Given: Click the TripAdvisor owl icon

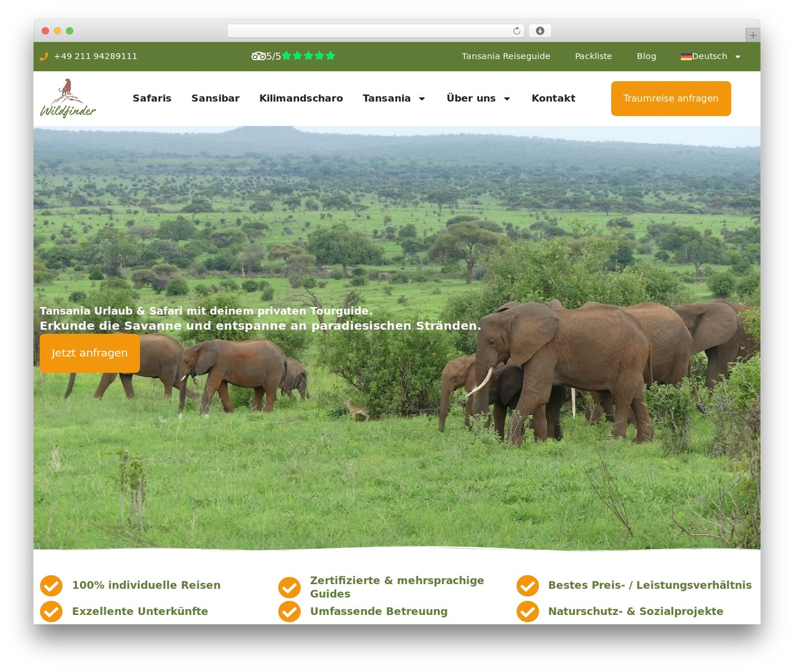Looking at the screenshot, I should pos(259,56).
